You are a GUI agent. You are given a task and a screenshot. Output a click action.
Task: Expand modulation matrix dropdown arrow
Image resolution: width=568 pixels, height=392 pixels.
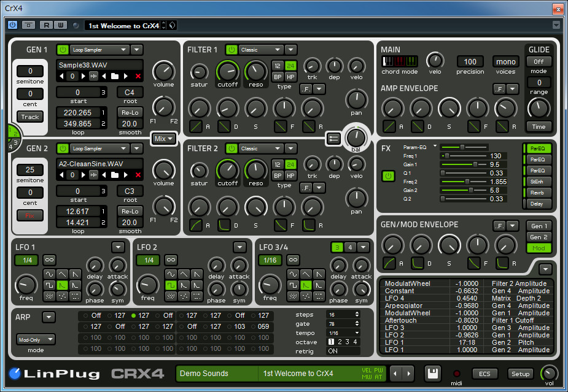545,269
